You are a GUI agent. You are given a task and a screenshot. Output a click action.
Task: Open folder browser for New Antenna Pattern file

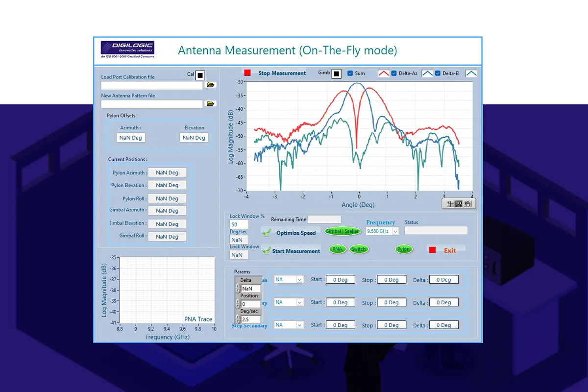pos(211,103)
